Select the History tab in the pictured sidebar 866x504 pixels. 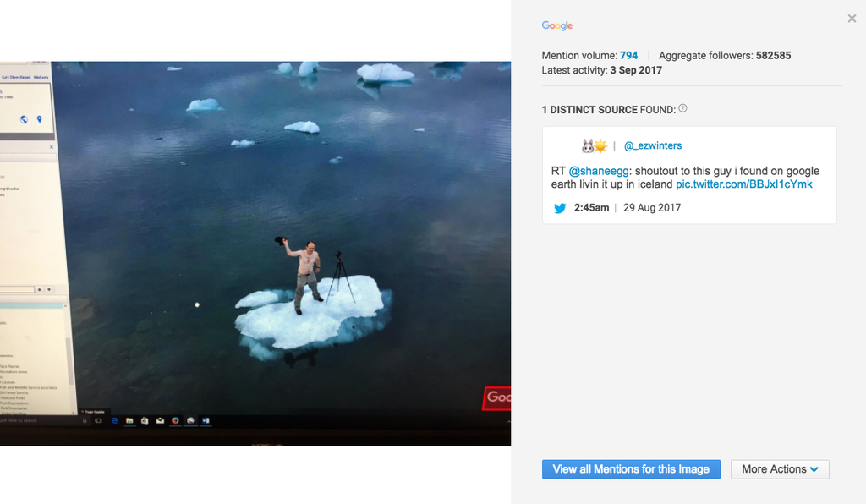pyautogui.click(x=41, y=78)
